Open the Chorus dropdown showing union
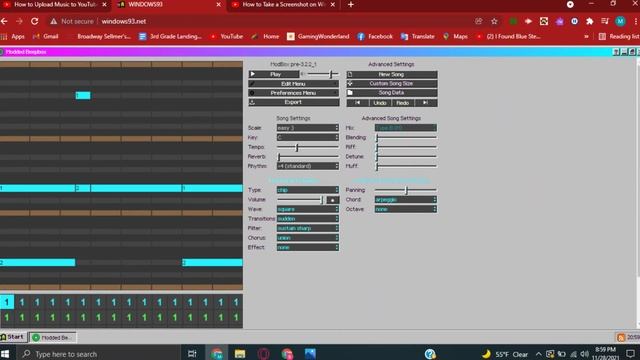 [x=308, y=238]
